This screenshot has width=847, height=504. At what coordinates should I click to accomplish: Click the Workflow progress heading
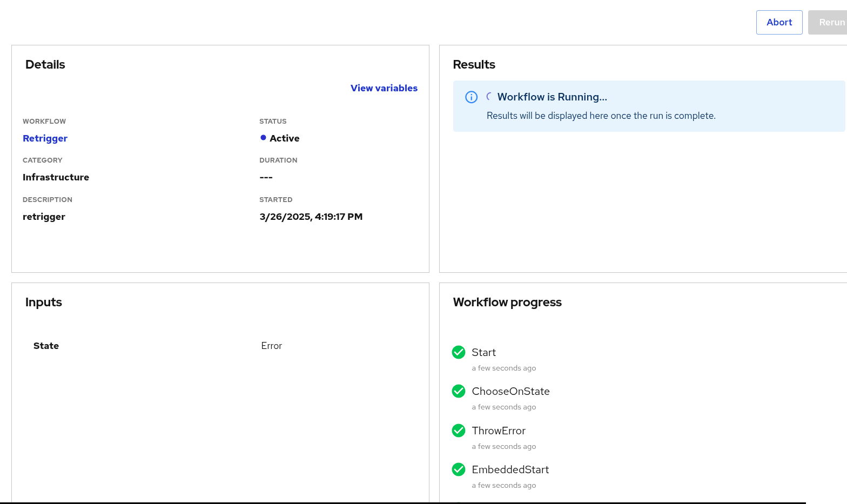tap(507, 302)
